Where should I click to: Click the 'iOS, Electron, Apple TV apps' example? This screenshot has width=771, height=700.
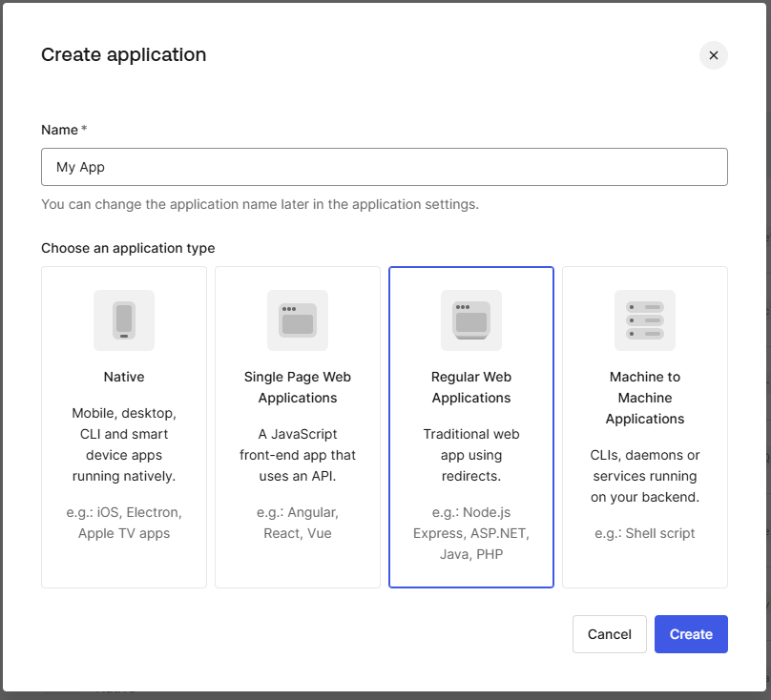tap(124, 523)
